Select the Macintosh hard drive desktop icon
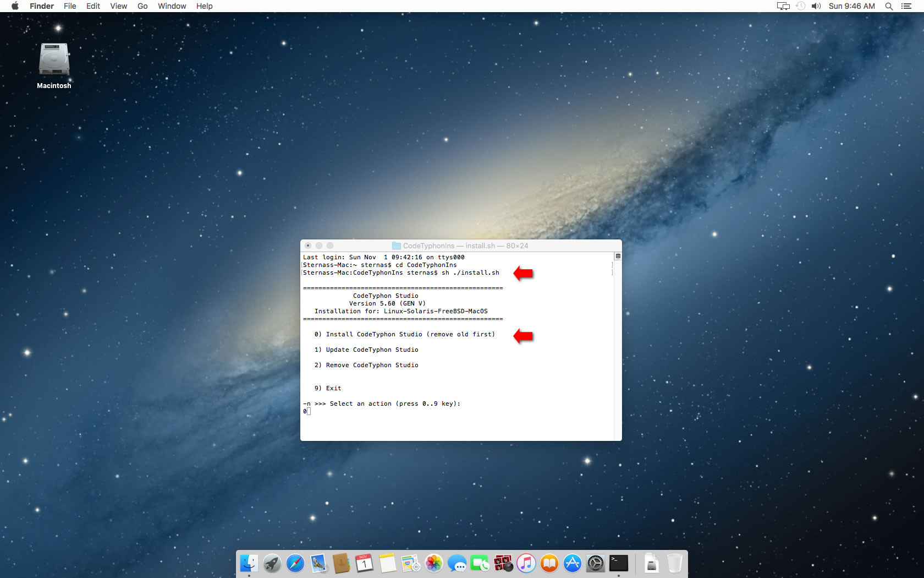Image resolution: width=924 pixels, height=578 pixels. click(54, 59)
